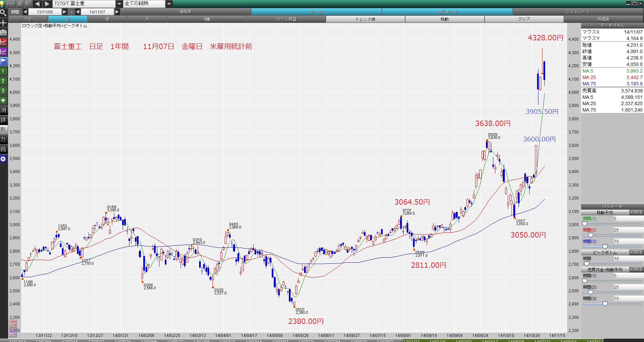Switch to the 1分 timeframe tab
The width and height of the screenshot is (644, 342).
coord(28,19)
